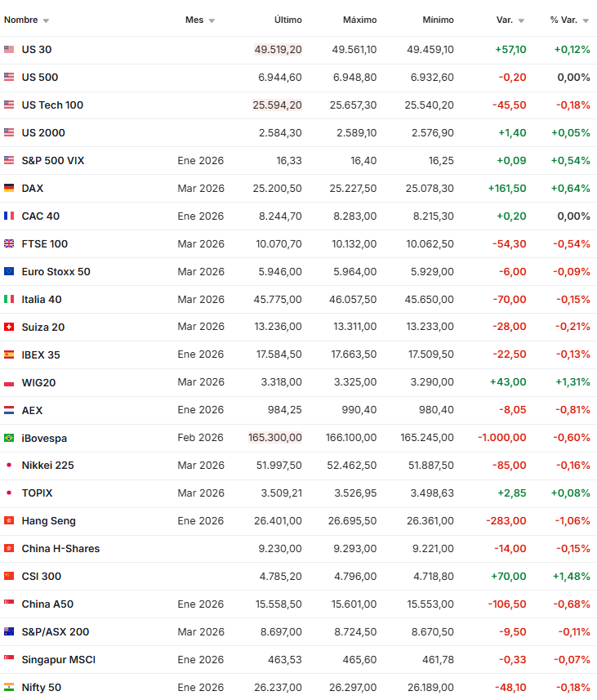Click the highlighted iBovespa last price 165.300,00

pos(275,438)
